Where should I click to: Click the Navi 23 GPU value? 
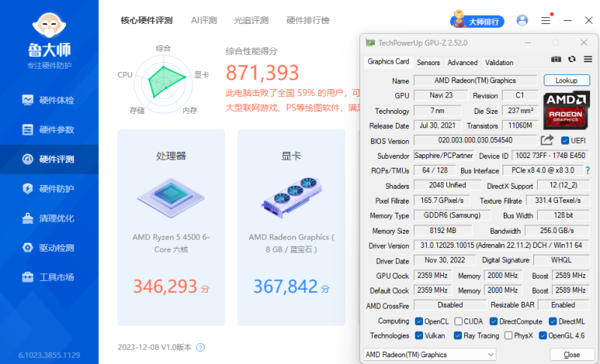coord(441,95)
